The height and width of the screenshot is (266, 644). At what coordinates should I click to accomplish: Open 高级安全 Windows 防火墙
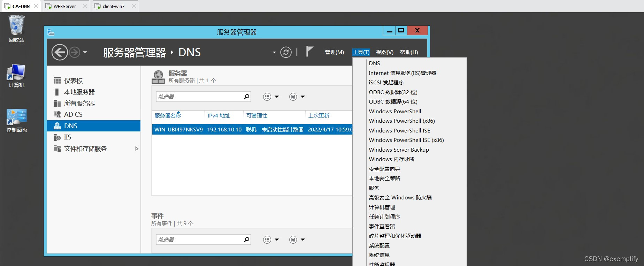[x=400, y=197]
